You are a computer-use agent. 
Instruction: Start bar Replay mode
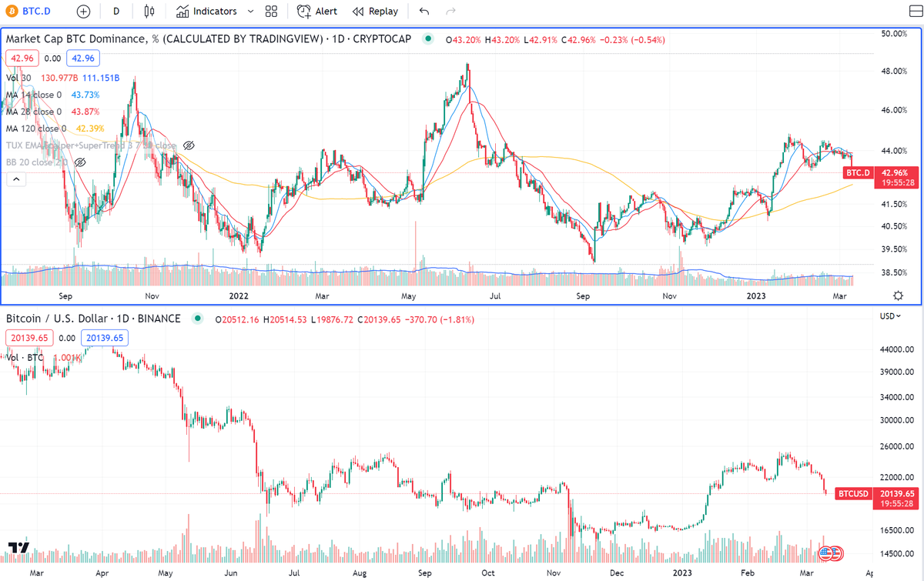[376, 12]
